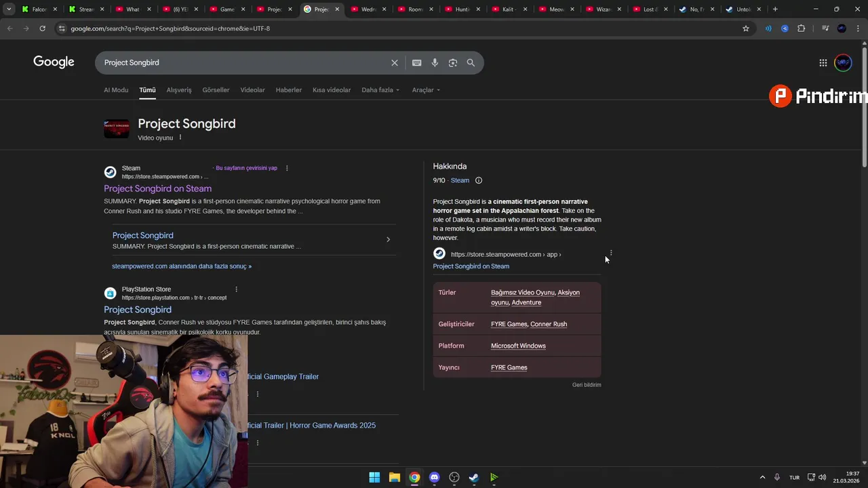Viewport: 868px width, 488px height.
Task: Go back to previous page
Action: point(9,28)
